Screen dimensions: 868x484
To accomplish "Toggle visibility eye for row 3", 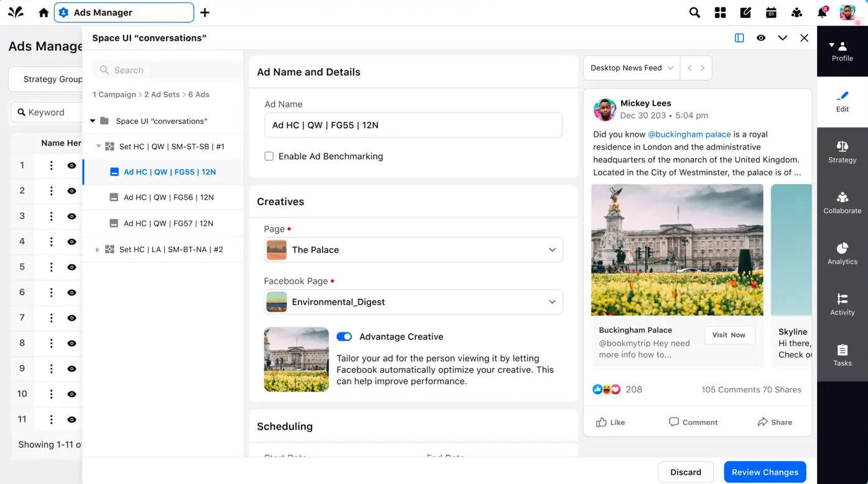I will 72,216.
